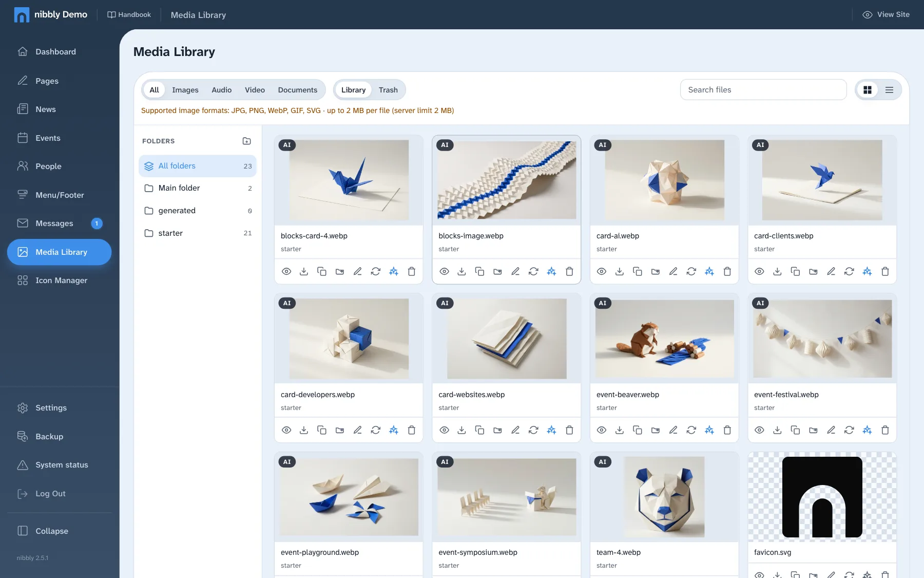This screenshot has width=924, height=578.
Task: Open AI sparkle tool for card-websites.webp
Action: pyautogui.click(x=551, y=430)
